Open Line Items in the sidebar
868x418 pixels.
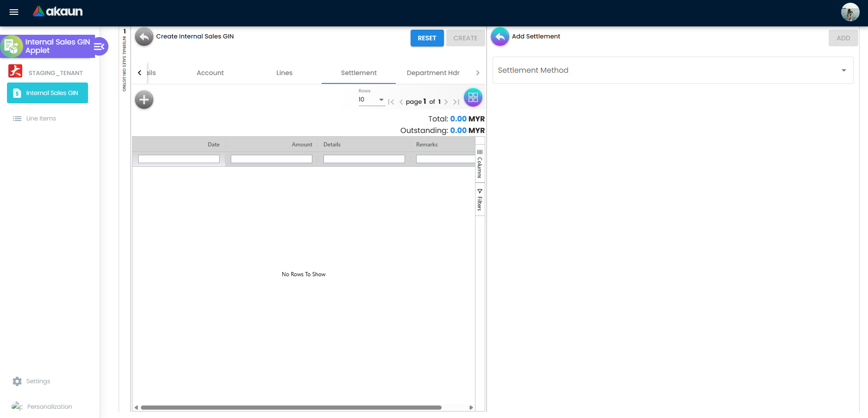pyautogui.click(x=41, y=119)
